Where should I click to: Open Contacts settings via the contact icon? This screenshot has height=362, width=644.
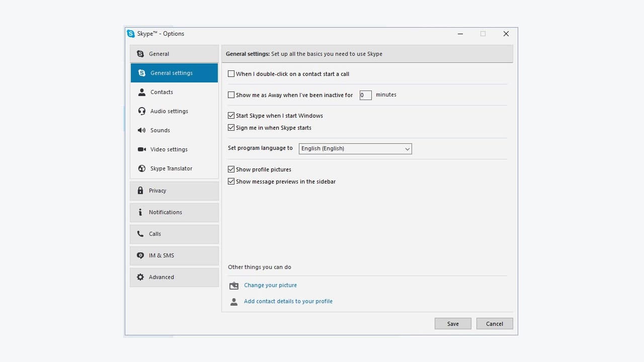(x=141, y=92)
